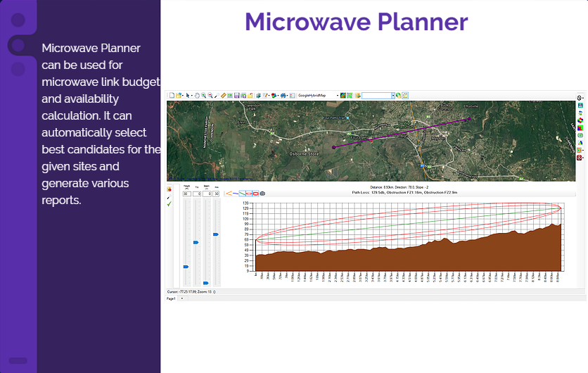Open the toolbar search combo box arrow
The width and height of the screenshot is (588, 373).
tap(393, 96)
